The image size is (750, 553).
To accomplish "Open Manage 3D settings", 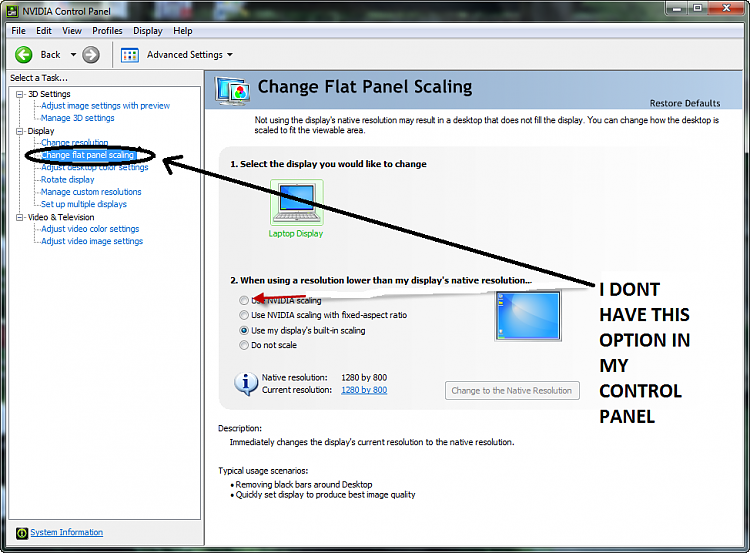I will [x=77, y=118].
